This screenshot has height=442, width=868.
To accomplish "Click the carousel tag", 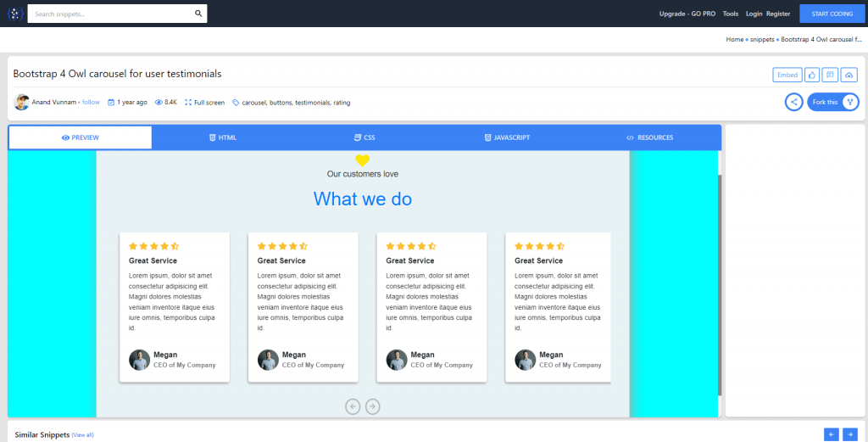I will coord(253,103).
